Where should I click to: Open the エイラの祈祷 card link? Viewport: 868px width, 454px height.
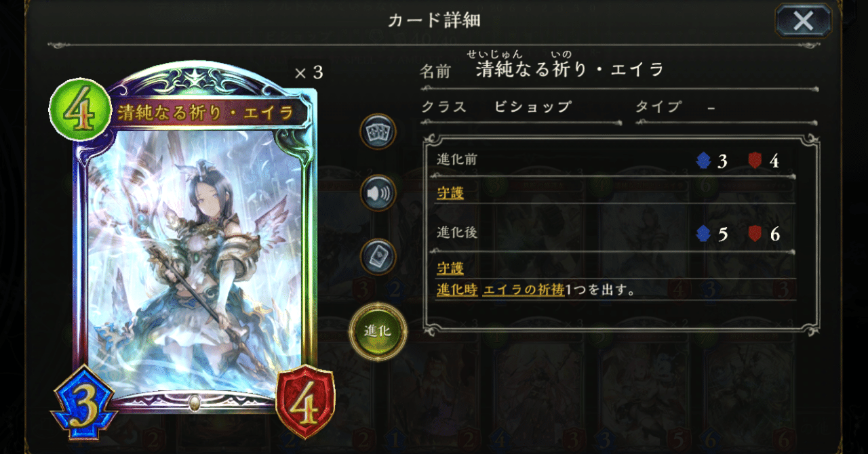(x=524, y=290)
